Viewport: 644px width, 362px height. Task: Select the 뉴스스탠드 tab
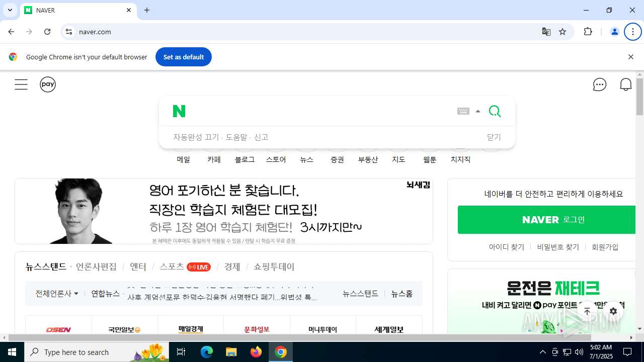[46, 266]
